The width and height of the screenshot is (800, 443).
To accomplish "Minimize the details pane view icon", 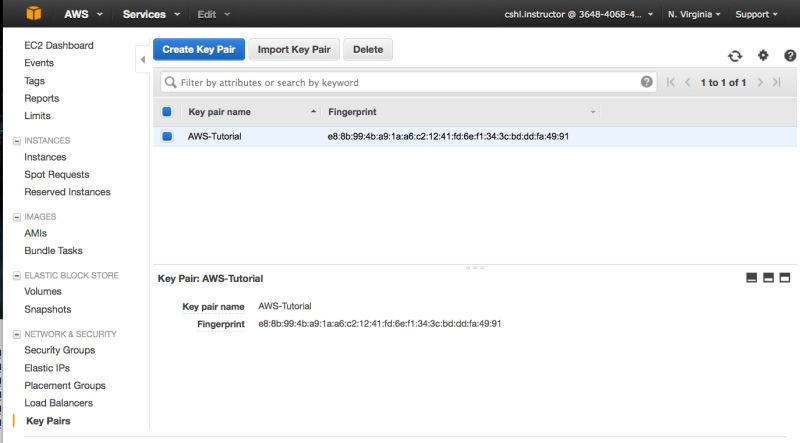I will 752,278.
